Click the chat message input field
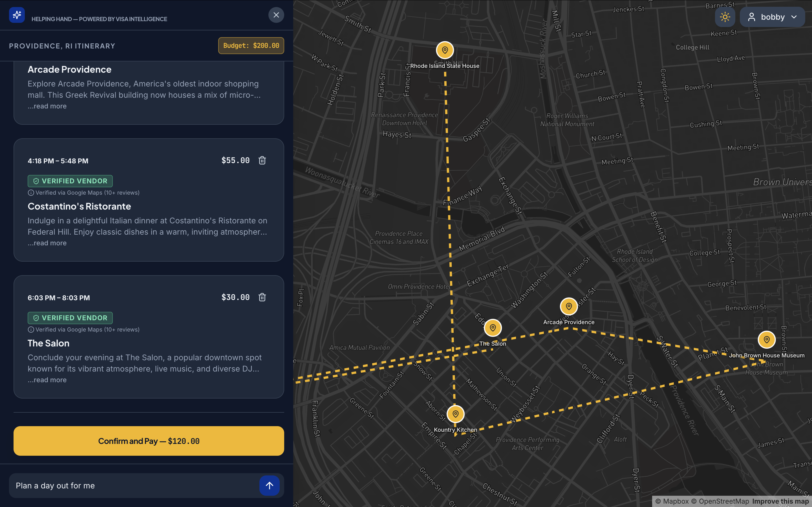 click(x=134, y=485)
